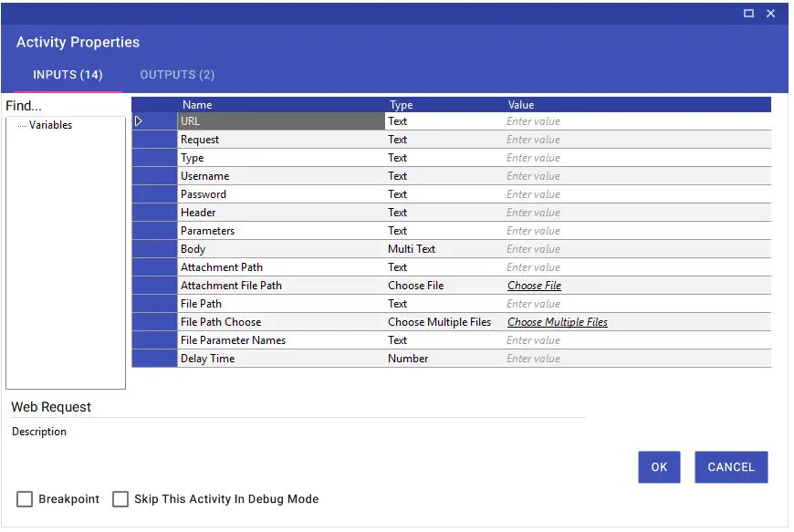Click the URL value field
Viewport: 794px width, 532px height.
tap(637, 121)
